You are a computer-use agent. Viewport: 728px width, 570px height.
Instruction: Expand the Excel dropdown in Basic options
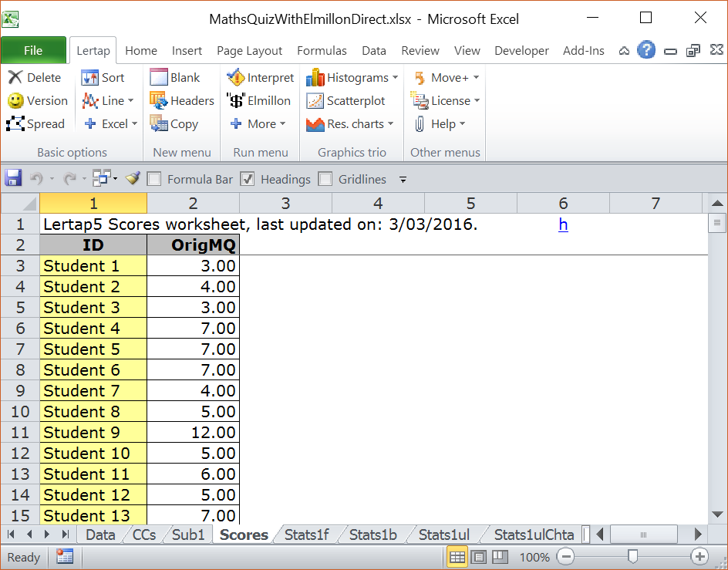pos(135,124)
